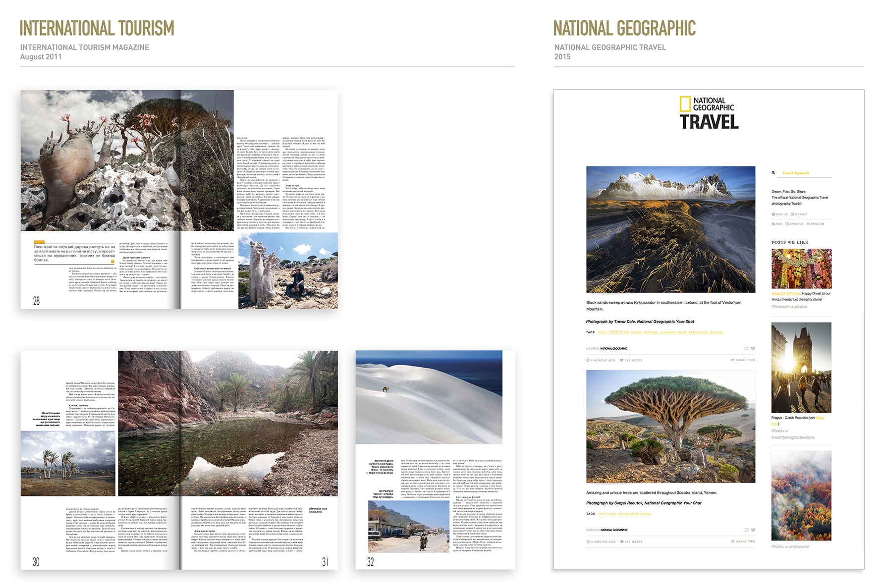Viewport: 882px width, 588px height.
Task: Click the iceland tag
Action: [x=636, y=332]
